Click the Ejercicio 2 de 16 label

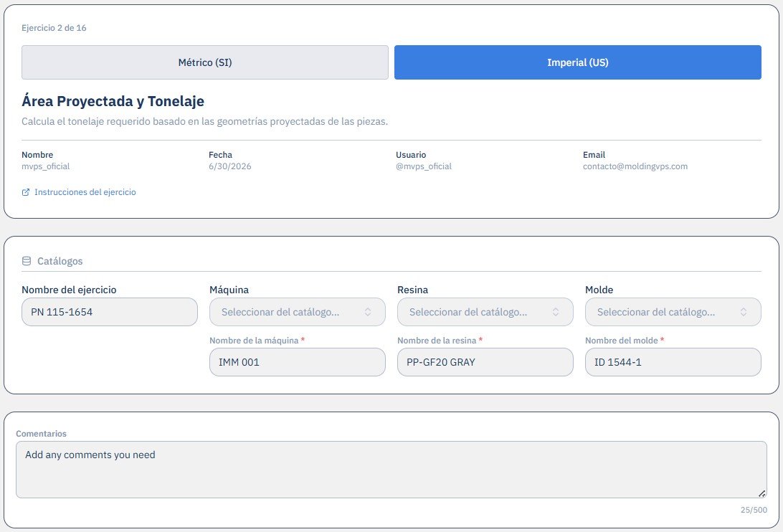coord(54,28)
